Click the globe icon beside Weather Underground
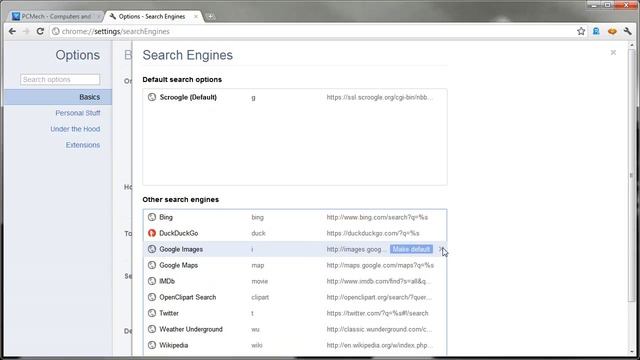Screen dimensions: 640x360 [x=152, y=329]
